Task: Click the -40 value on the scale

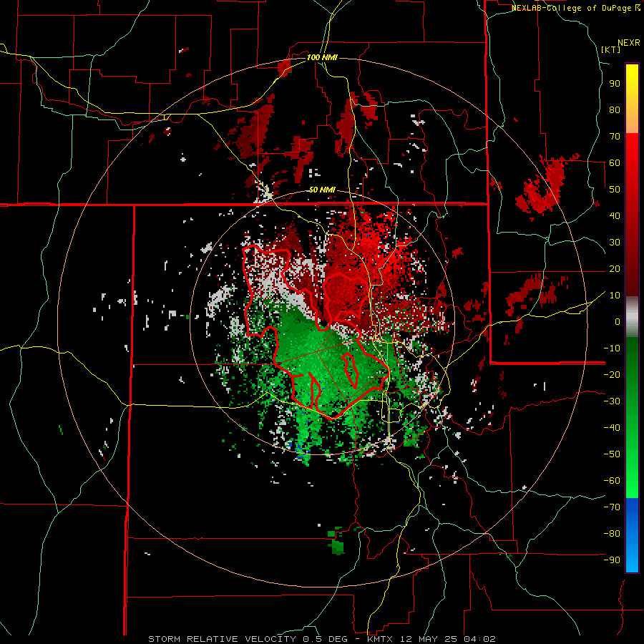Action: [612, 428]
